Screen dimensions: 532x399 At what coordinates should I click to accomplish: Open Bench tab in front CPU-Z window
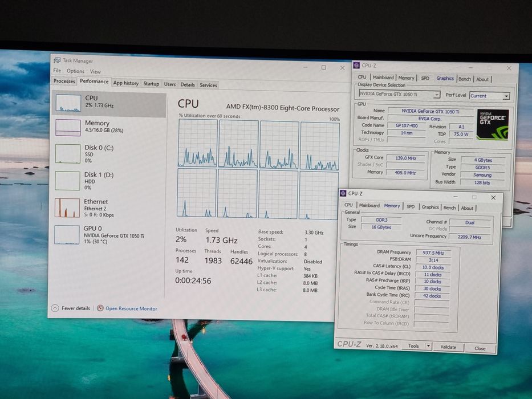pyautogui.click(x=449, y=207)
